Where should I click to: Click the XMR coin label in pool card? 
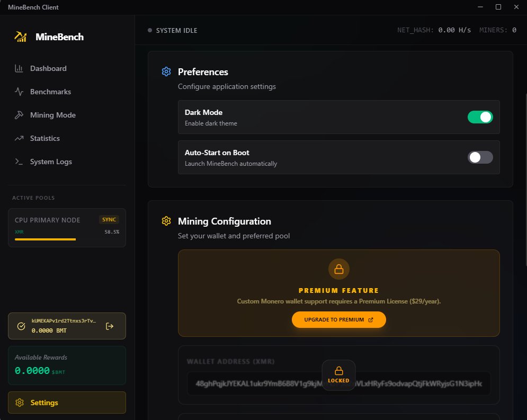[19, 232]
